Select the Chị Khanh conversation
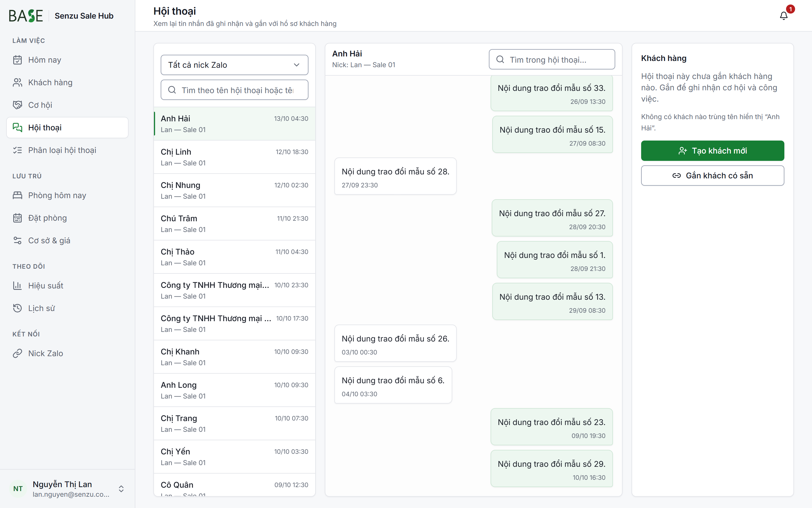 [235, 356]
